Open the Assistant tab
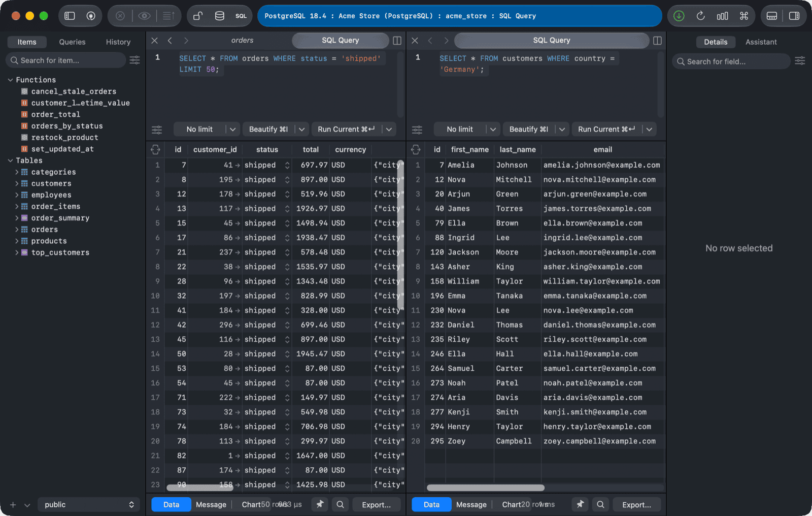Viewport: 812px width, 516px height. click(761, 42)
